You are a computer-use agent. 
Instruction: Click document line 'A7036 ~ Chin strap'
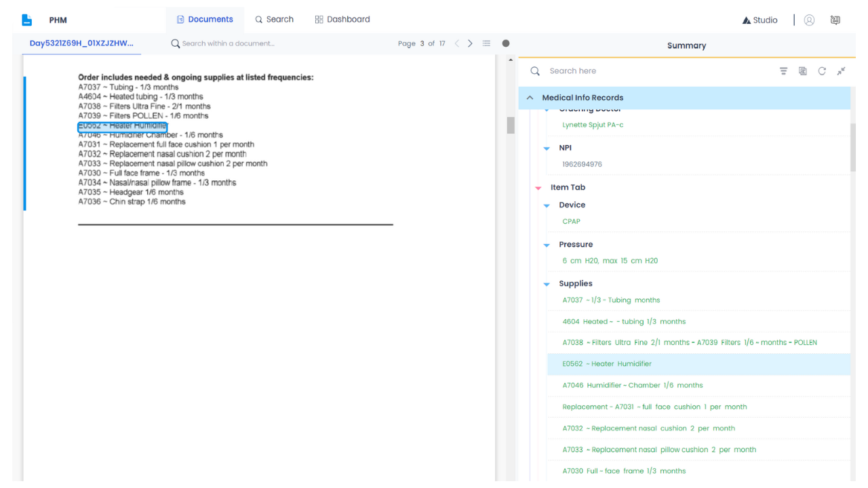[x=132, y=202]
